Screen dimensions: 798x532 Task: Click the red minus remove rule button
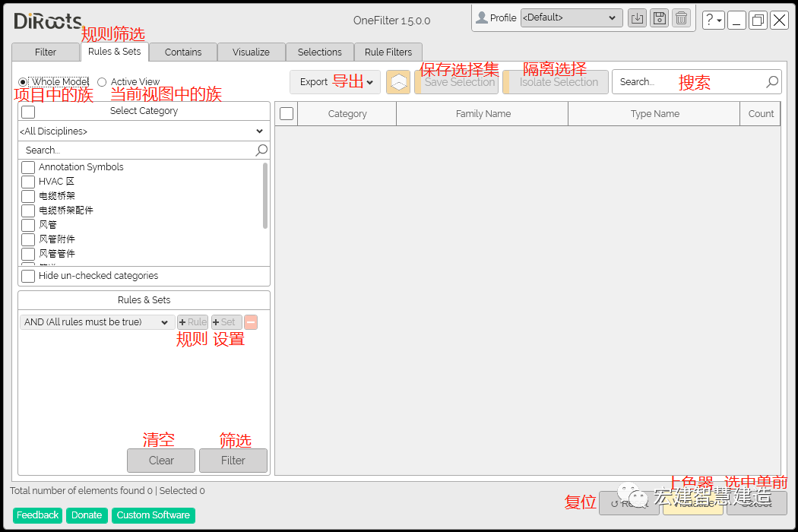coord(251,322)
